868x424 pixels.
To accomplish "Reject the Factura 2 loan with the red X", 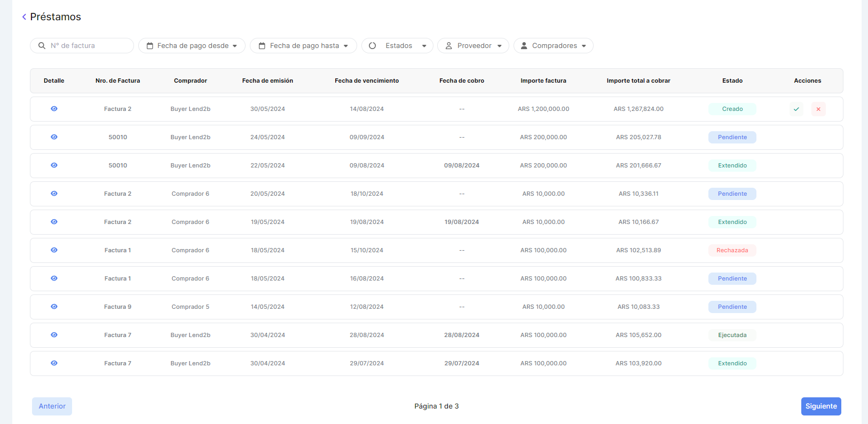I will click(x=818, y=109).
